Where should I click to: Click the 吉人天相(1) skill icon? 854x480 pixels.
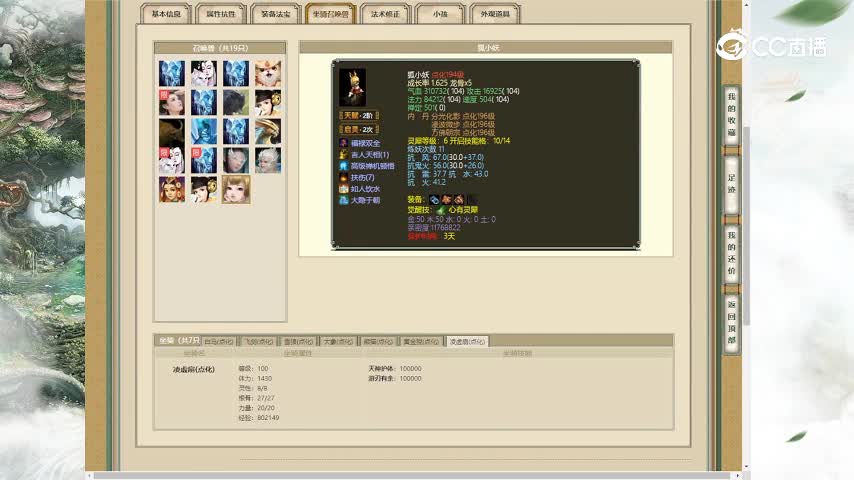[343, 155]
